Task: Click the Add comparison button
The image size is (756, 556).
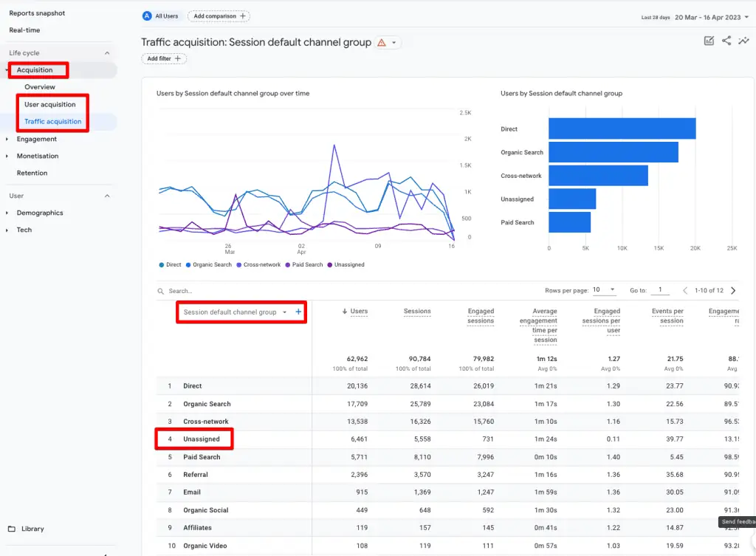Action: click(x=219, y=15)
